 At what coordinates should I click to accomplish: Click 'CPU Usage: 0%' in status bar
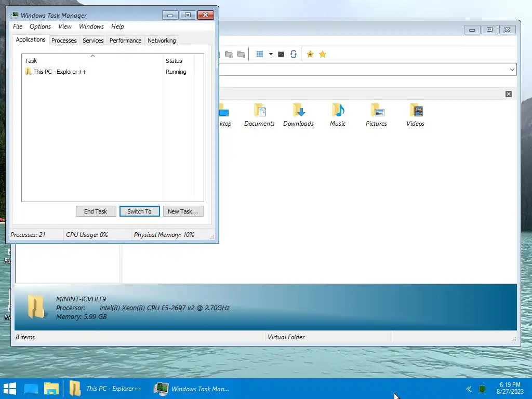(87, 235)
